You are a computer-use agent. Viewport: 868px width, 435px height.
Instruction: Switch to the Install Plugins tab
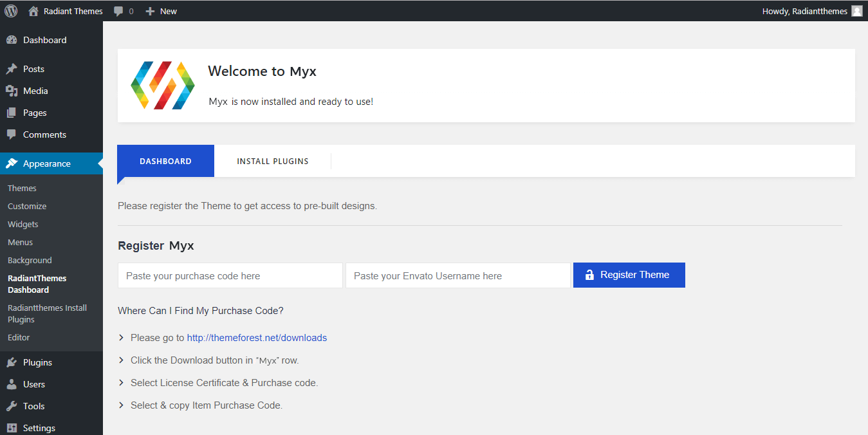click(273, 162)
